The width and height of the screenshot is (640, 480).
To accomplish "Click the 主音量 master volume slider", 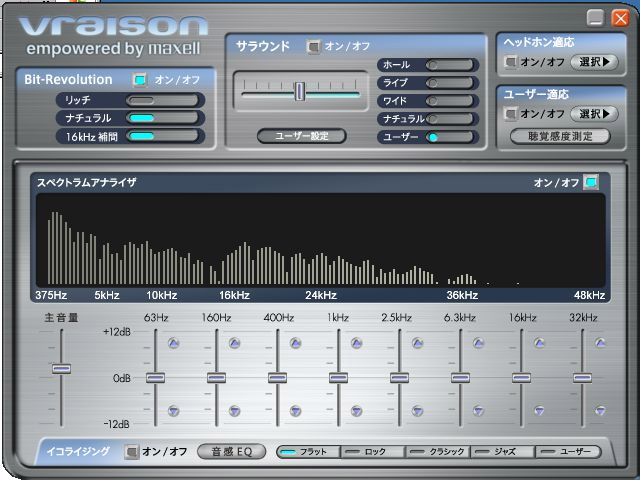I will (x=62, y=369).
